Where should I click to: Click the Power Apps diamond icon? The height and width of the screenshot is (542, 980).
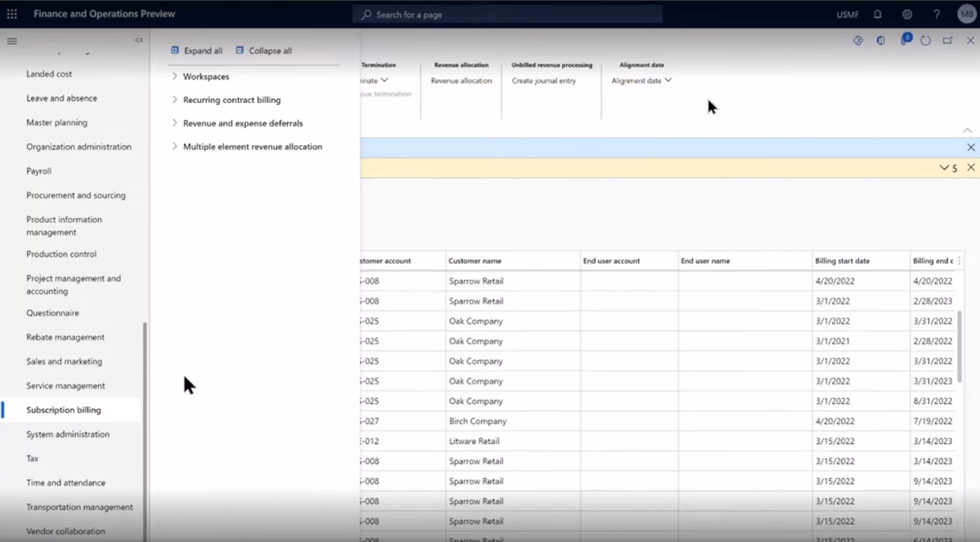(x=858, y=40)
